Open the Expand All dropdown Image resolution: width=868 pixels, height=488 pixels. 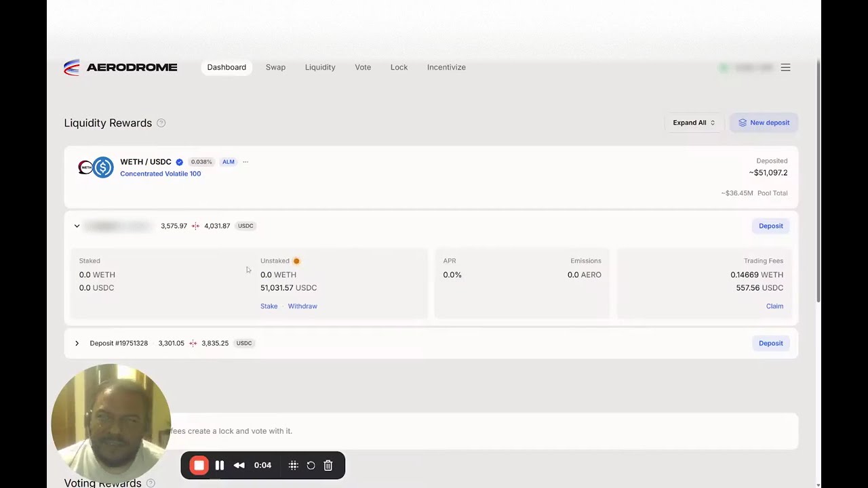point(694,123)
